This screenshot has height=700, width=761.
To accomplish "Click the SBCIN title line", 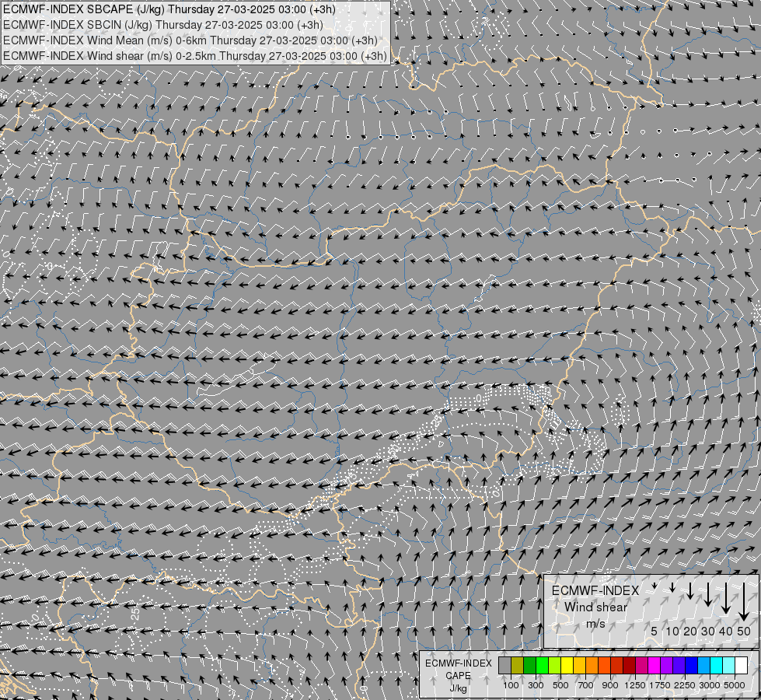I will pos(163,25).
